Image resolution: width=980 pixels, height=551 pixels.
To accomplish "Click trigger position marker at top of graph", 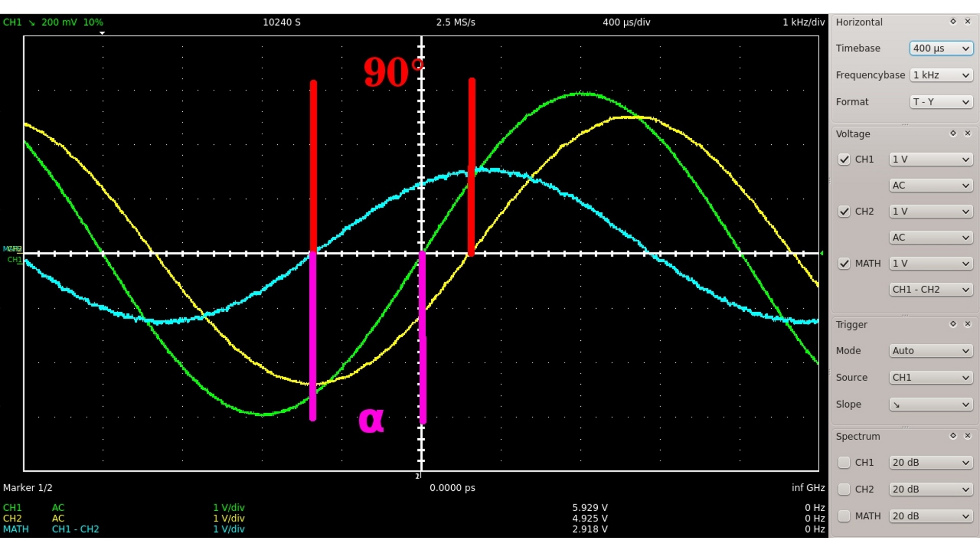I will tap(102, 33).
